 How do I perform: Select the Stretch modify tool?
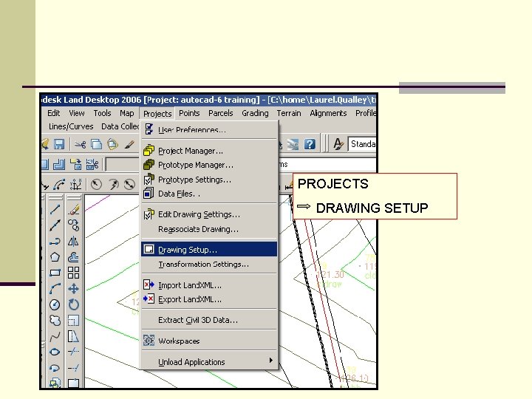click(74, 336)
